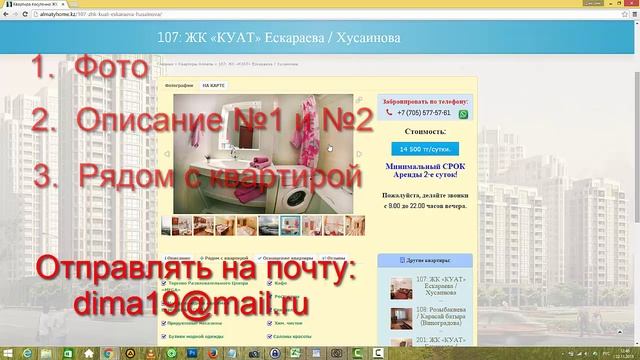Screen dimensions: 640x360
Task: Launch Firefox from the taskbar
Action: point(213,353)
